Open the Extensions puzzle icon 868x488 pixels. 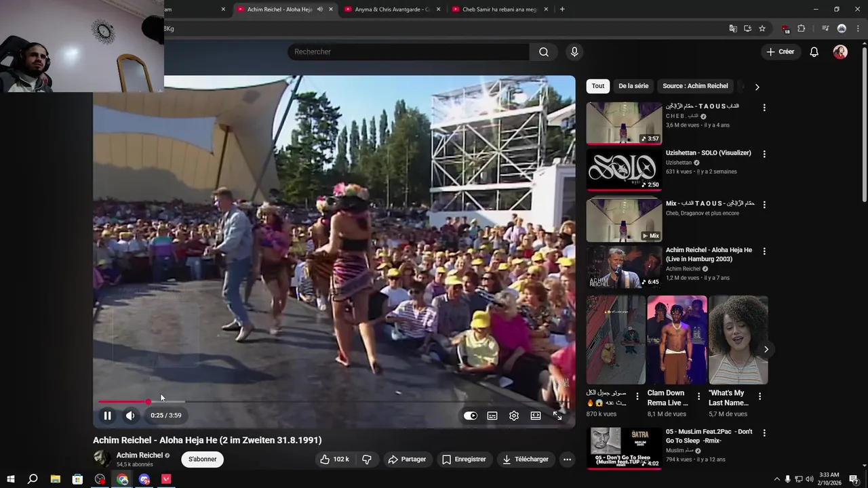click(x=802, y=28)
